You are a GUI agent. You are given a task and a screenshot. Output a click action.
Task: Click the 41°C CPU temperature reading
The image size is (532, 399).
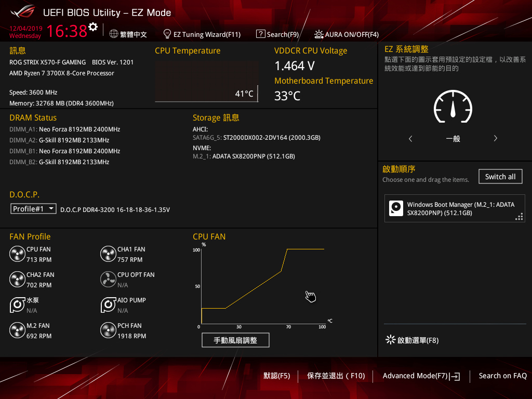244,94
